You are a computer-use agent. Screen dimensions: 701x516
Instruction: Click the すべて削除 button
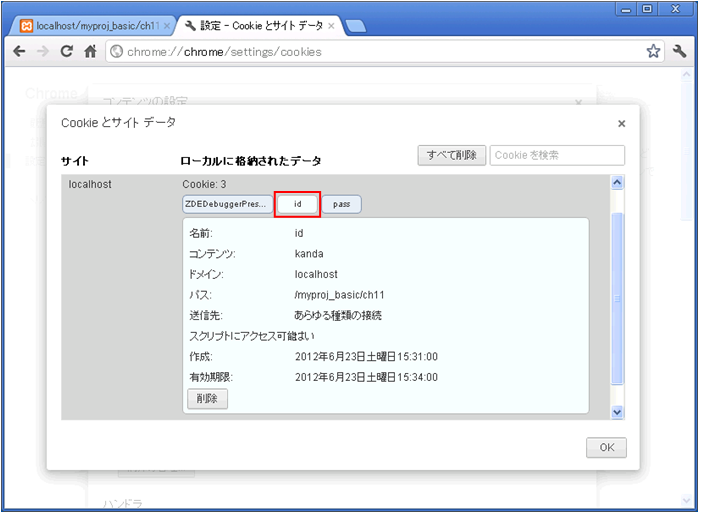point(452,155)
